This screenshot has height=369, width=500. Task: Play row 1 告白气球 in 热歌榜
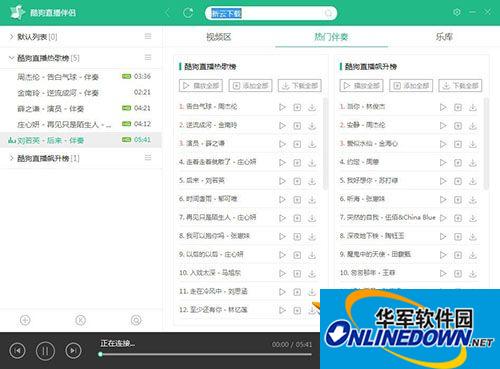pyautogui.click(x=282, y=107)
